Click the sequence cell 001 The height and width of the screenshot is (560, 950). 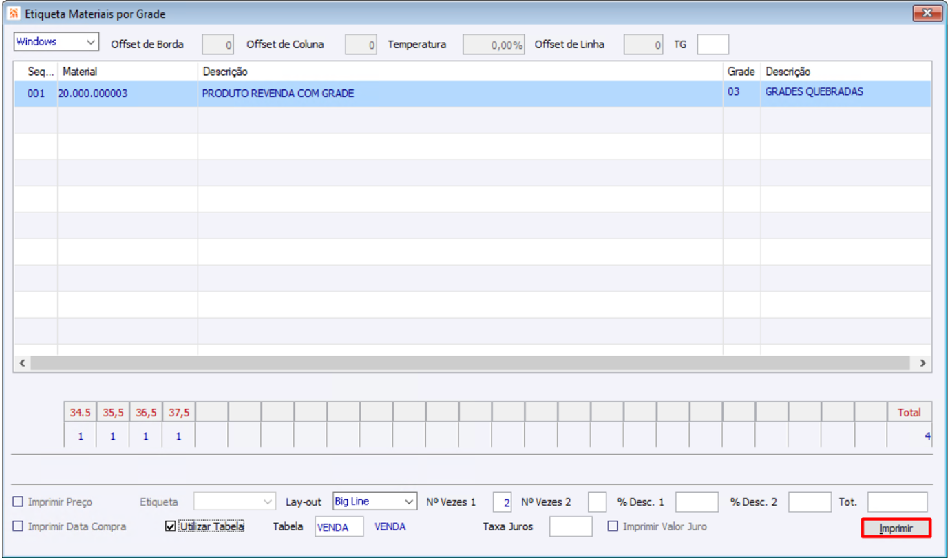click(36, 94)
